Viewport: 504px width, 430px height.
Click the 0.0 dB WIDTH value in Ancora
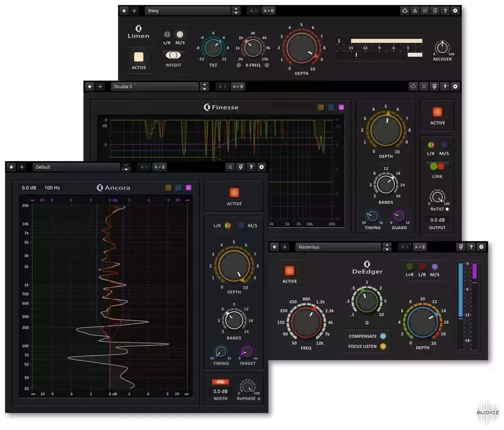221,391
